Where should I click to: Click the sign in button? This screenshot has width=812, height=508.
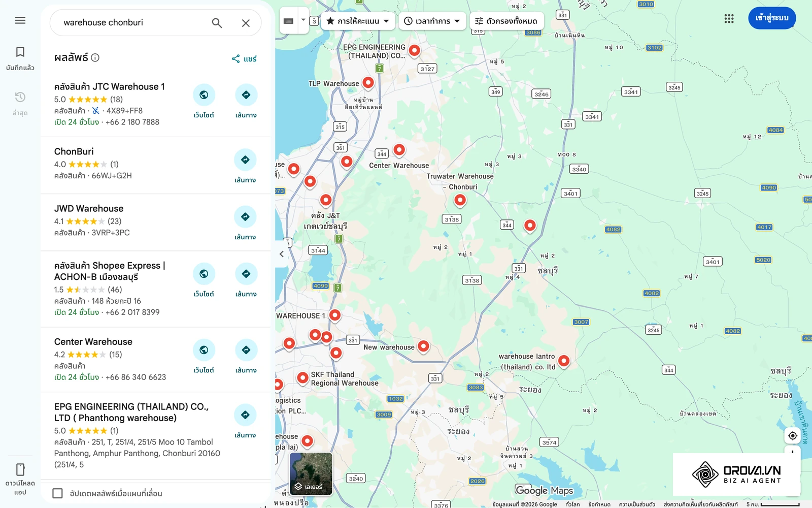click(772, 18)
